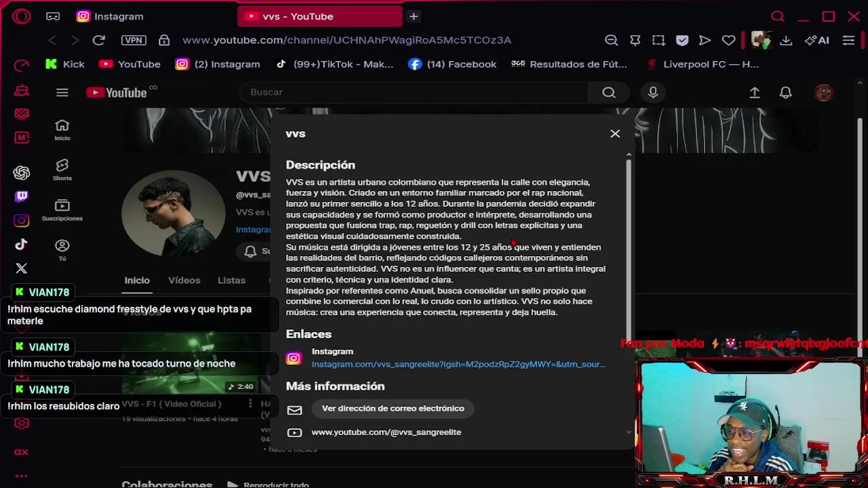
Task: Open the Opera GX main menu logo
Action: (x=21, y=16)
